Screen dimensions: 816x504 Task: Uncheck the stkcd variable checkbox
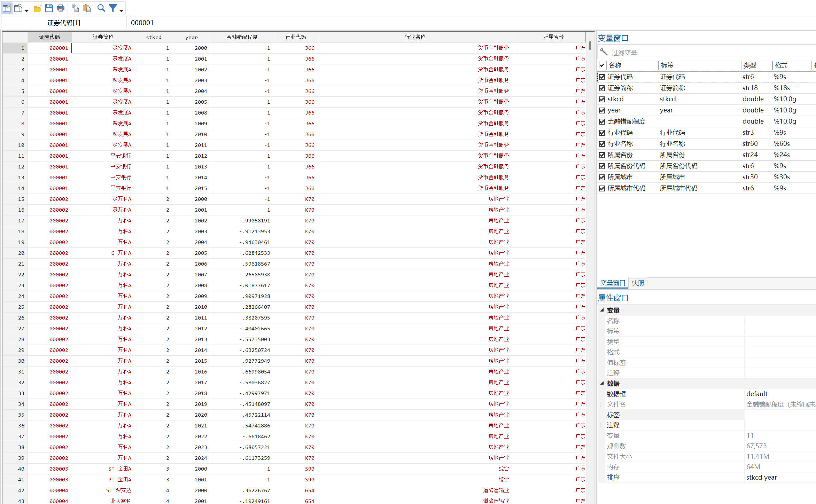pyautogui.click(x=602, y=99)
